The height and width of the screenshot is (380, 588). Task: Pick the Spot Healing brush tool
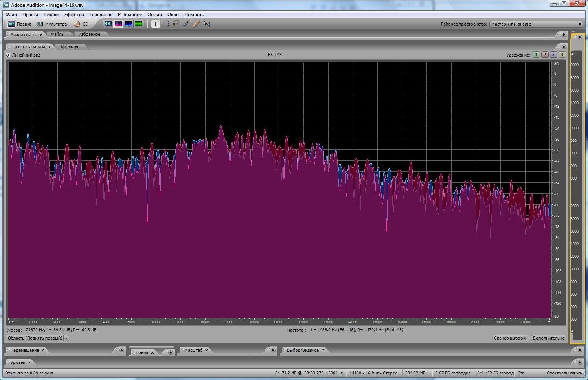tap(196, 24)
